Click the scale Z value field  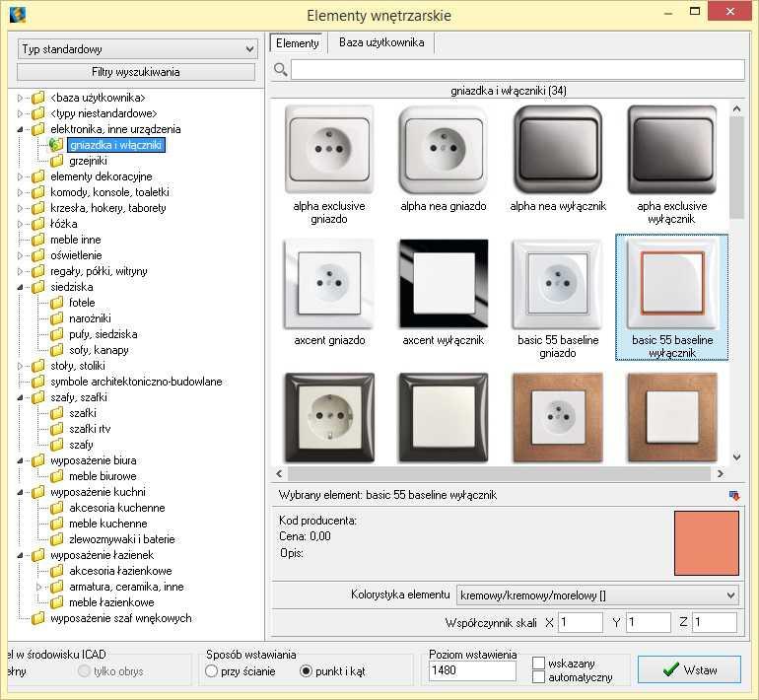(x=715, y=622)
